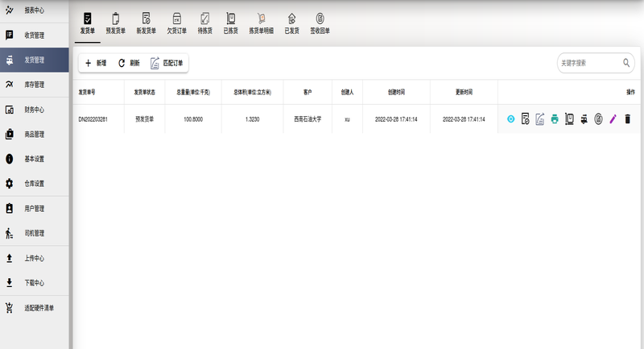
Task: Select the 签收回单 tab
Action: [320, 23]
